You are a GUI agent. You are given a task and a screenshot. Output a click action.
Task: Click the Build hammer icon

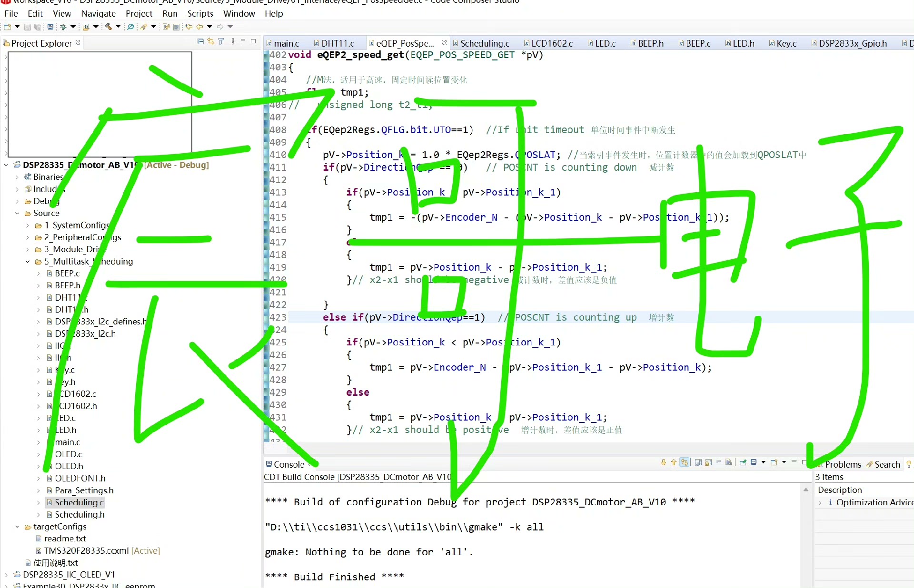[x=109, y=27]
